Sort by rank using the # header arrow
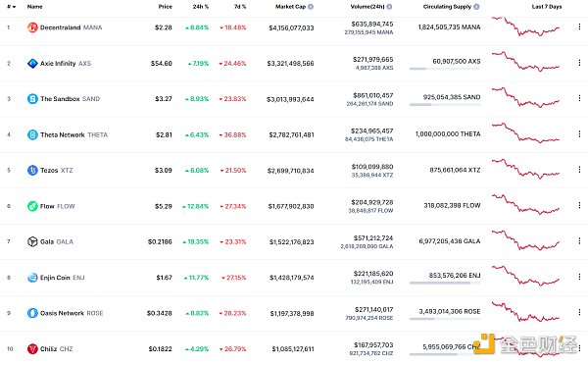Screen dimensions: 588x365 click(x=12, y=7)
